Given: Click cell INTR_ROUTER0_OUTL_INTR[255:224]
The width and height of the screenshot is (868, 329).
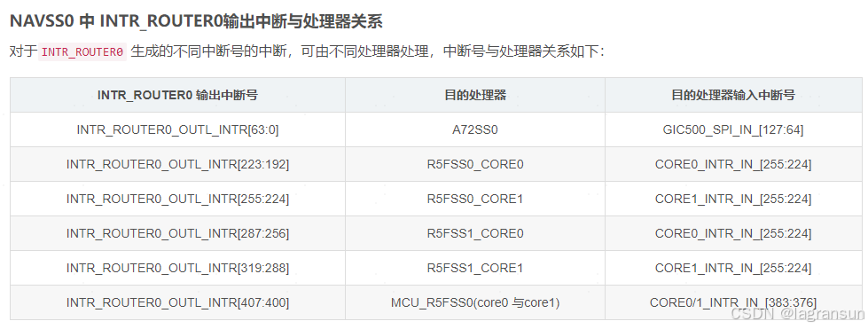Looking at the screenshot, I should [x=177, y=199].
